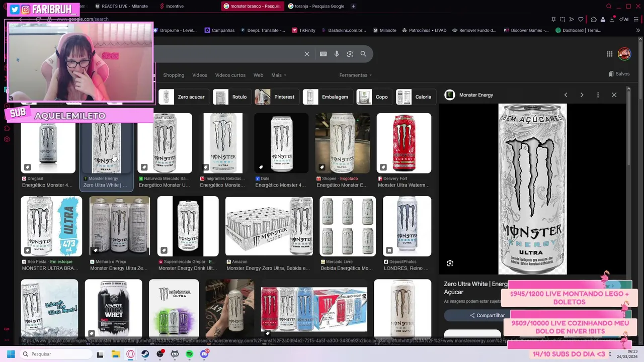Image resolution: width=644 pixels, height=362 pixels.
Task: Open the Beb Festa 473 mL thumbnail
Action: point(51,226)
